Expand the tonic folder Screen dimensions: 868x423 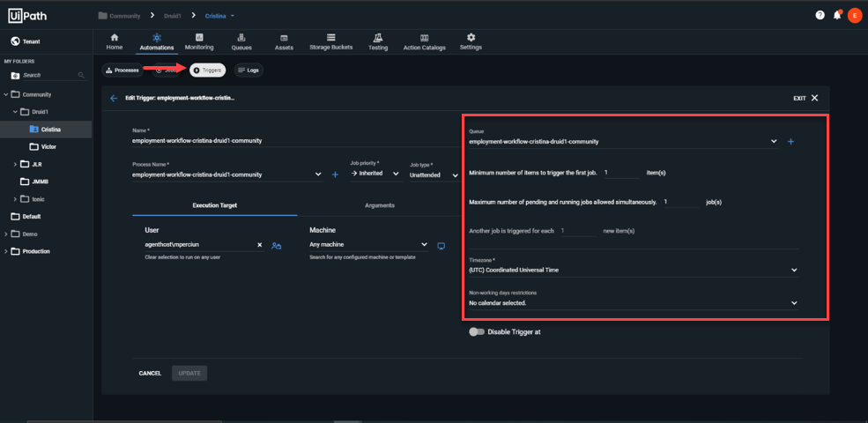[x=15, y=199]
